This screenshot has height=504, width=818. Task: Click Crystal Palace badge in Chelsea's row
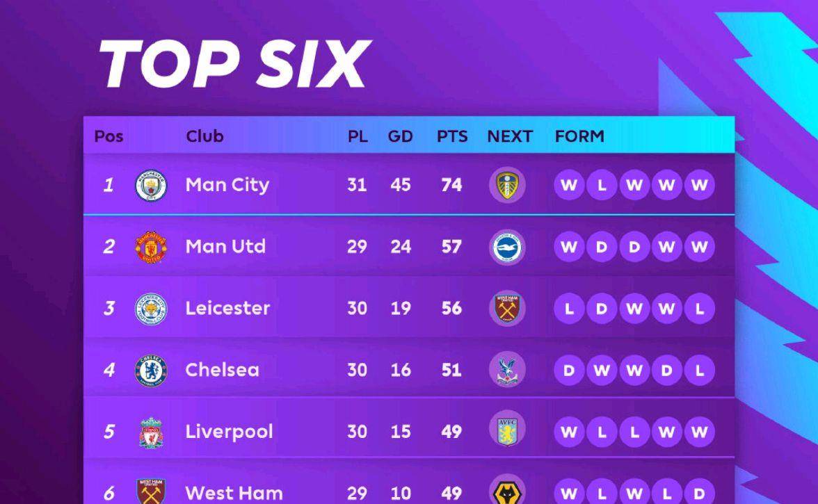click(507, 370)
